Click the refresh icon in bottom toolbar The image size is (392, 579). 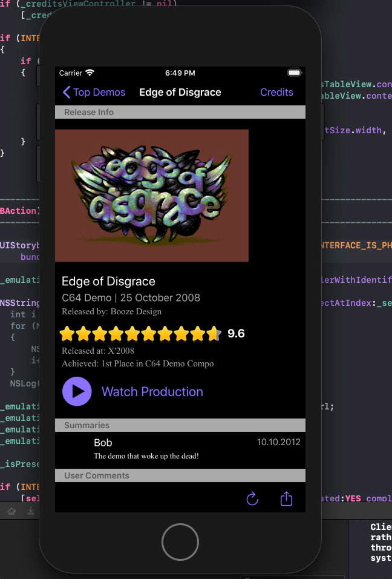tap(252, 498)
